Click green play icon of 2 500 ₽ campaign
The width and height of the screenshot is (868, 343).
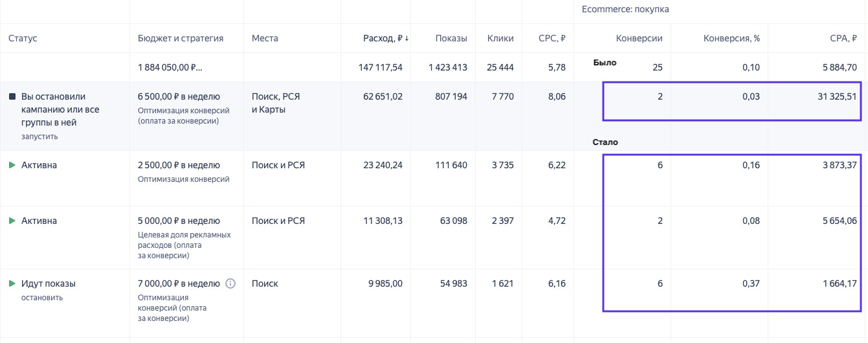pyautogui.click(x=12, y=165)
